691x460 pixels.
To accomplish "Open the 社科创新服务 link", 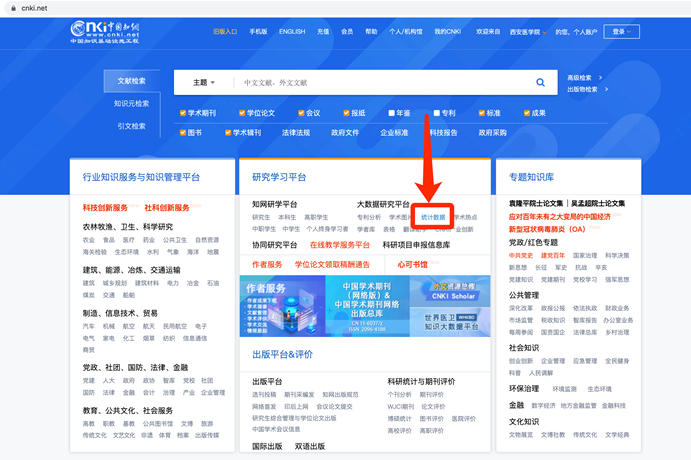I will pyautogui.click(x=167, y=208).
